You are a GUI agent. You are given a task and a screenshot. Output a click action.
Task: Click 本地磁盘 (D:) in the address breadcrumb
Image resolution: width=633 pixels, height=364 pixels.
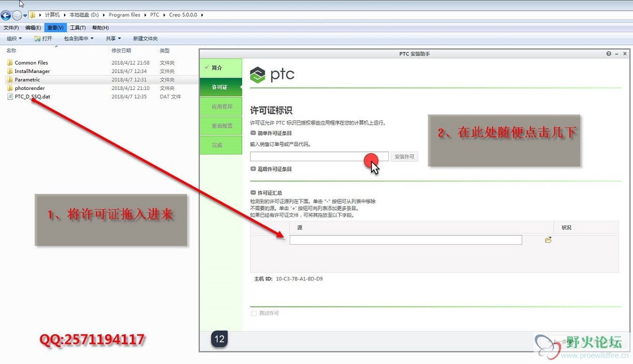pyautogui.click(x=84, y=15)
